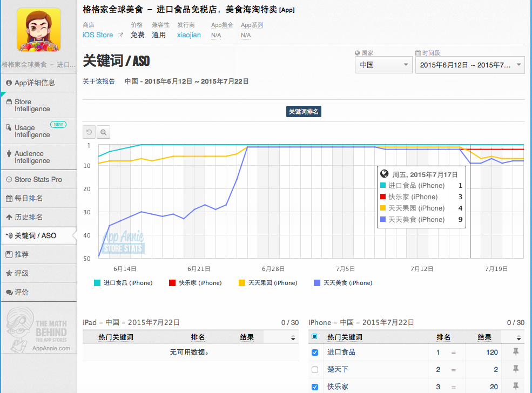Click calendar icon by 时间段 label
The image size is (532, 393).
(x=418, y=53)
